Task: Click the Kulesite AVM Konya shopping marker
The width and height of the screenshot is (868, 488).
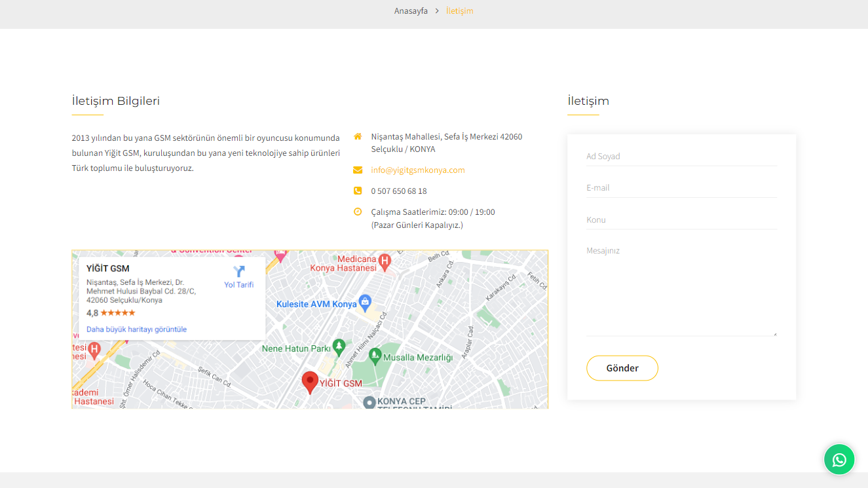Action: pos(366,303)
